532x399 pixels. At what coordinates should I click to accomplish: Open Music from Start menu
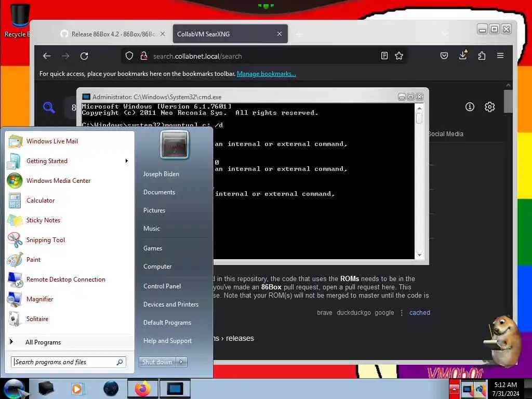pos(151,229)
